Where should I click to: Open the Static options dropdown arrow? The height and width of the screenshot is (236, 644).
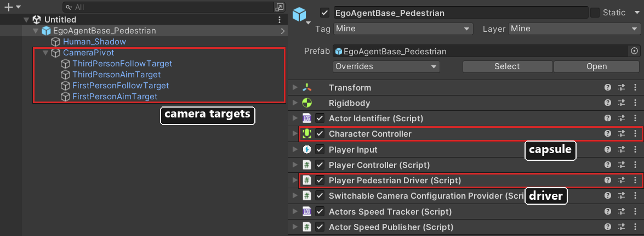click(636, 13)
